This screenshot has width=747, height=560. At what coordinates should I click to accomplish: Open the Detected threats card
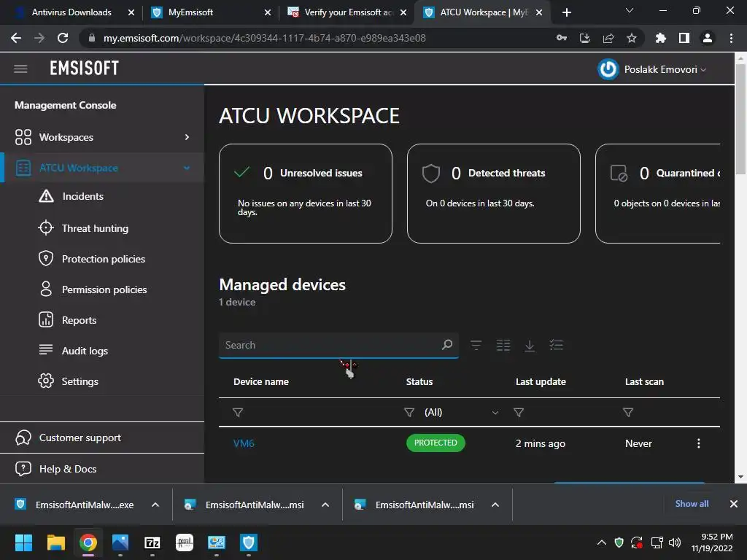[494, 194]
